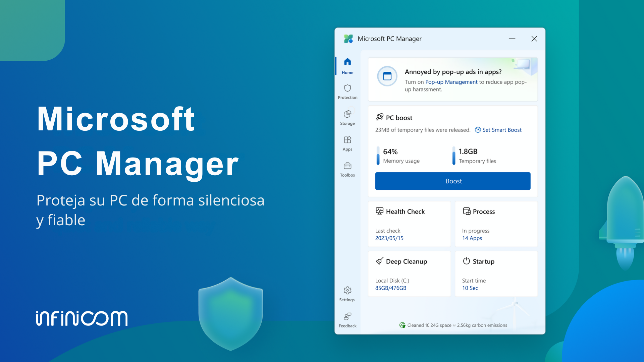View the 14 Apps in progress

472,238
